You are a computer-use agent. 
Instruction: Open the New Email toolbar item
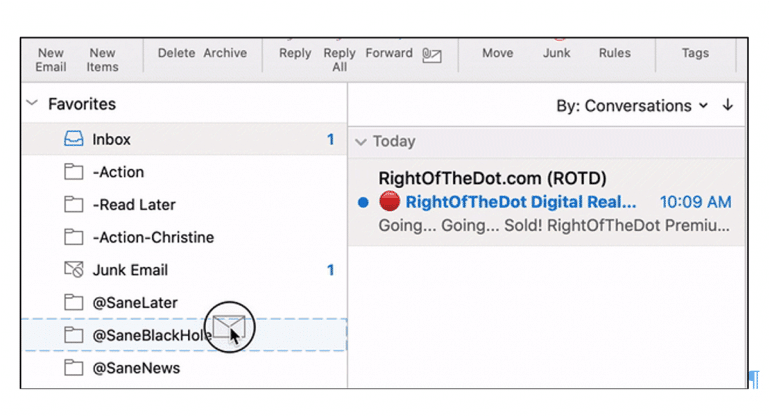[x=51, y=60]
